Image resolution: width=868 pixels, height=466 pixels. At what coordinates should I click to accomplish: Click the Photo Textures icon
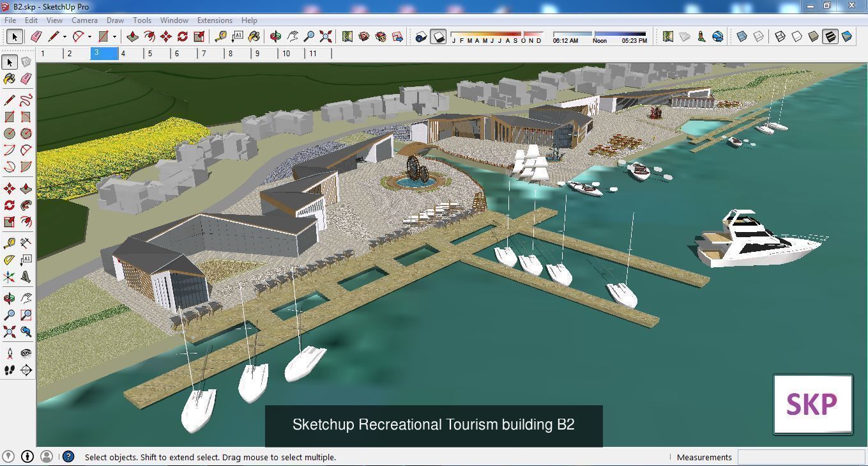[x=701, y=36]
